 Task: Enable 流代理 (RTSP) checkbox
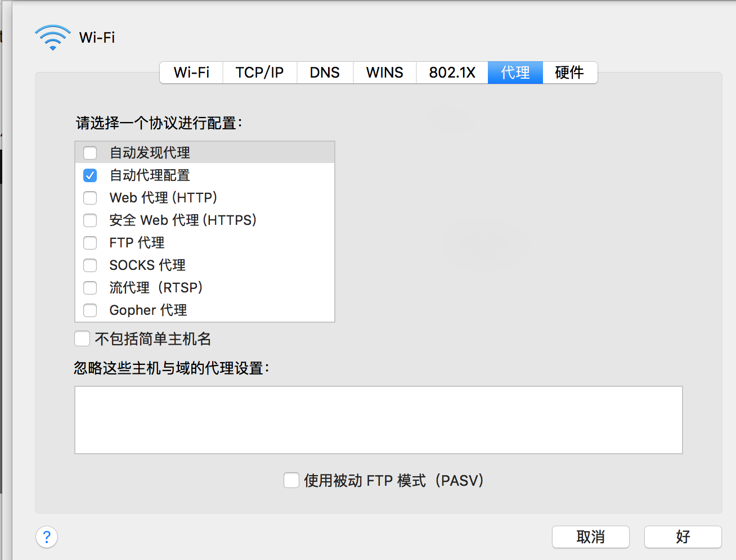90,288
